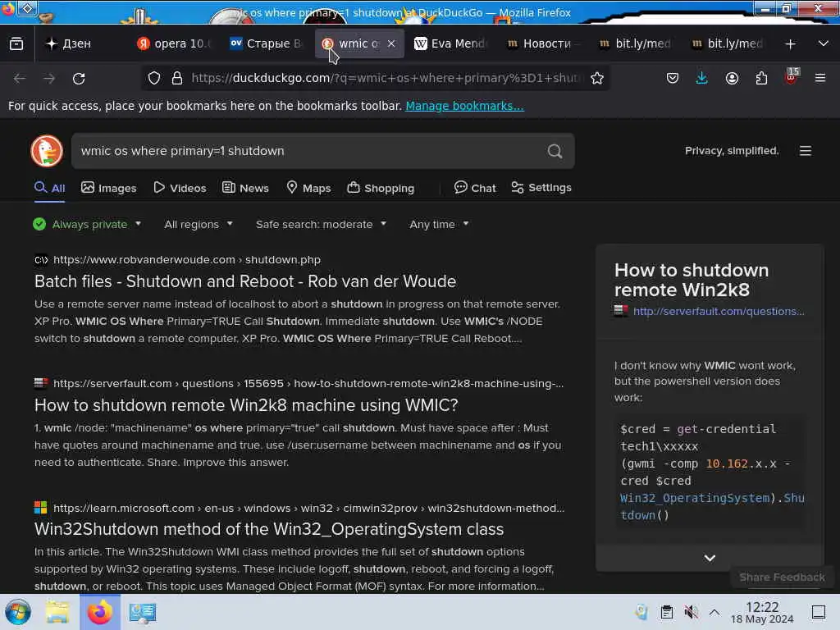This screenshot has height=630, width=840.
Task: Open the clipboard tray icon
Action: [666, 612]
